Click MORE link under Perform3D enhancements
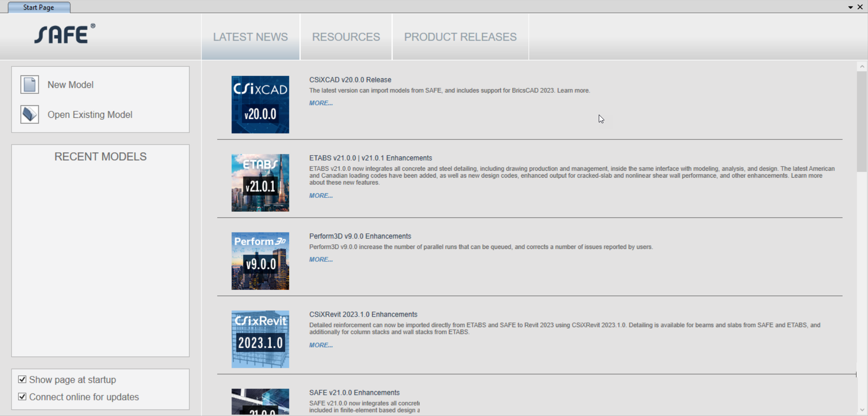This screenshot has width=868, height=416. point(321,260)
